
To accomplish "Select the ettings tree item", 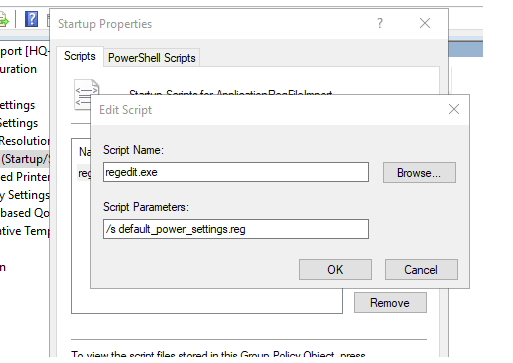I will tap(18, 105).
